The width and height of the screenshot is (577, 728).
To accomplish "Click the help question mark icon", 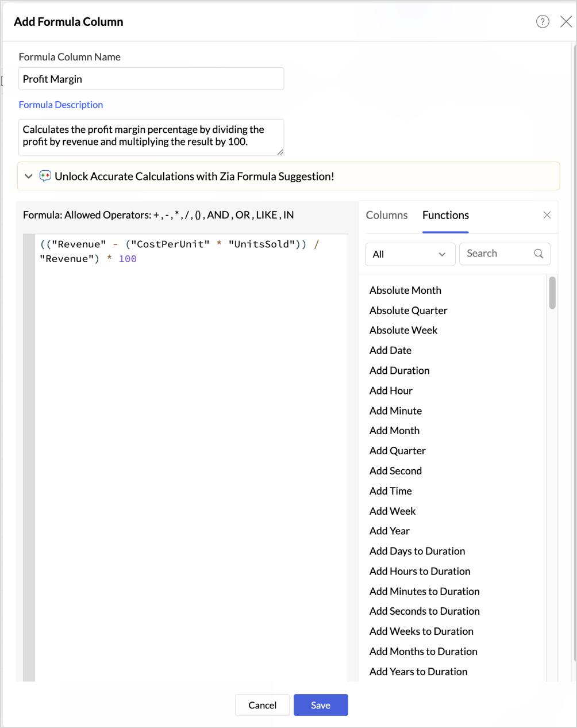I will click(x=543, y=22).
